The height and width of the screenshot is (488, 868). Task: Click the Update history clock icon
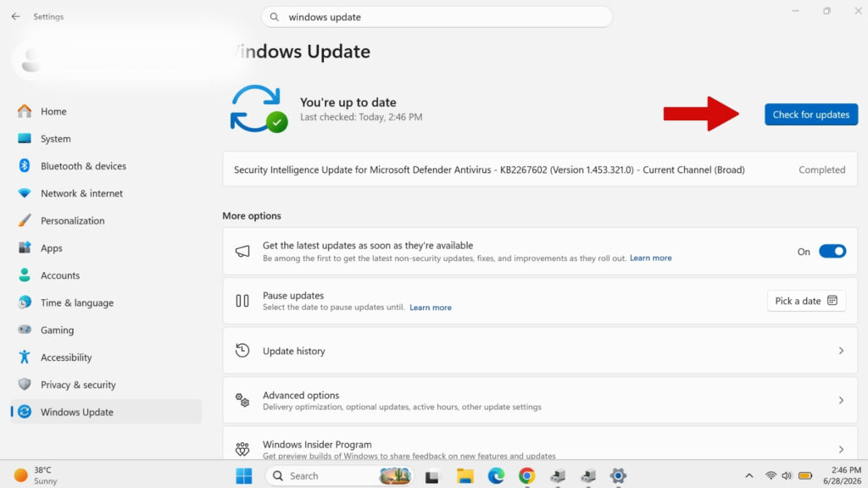pyautogui.click(x=242, y=350)
